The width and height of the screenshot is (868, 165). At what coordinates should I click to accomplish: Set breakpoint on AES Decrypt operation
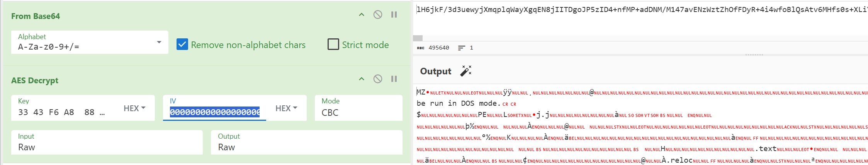pos(394,79)
